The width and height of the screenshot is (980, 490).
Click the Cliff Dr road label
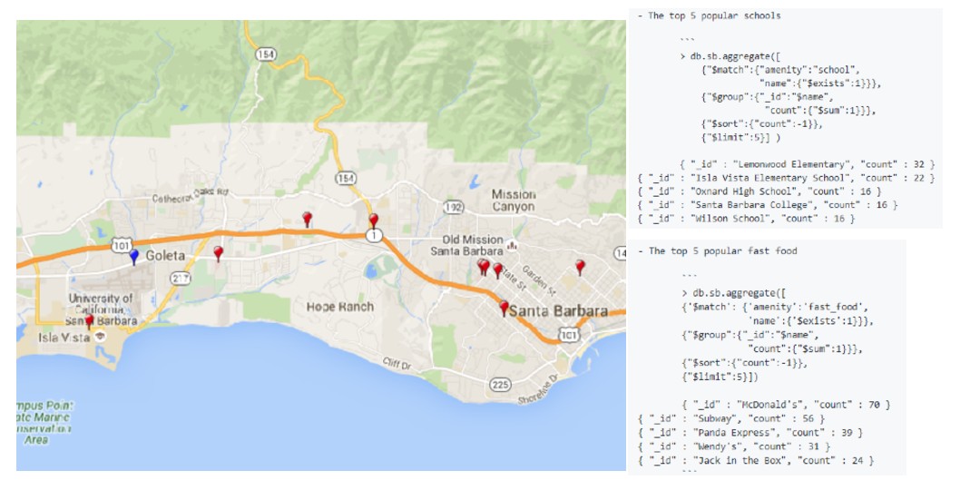[x=397, y=364]
